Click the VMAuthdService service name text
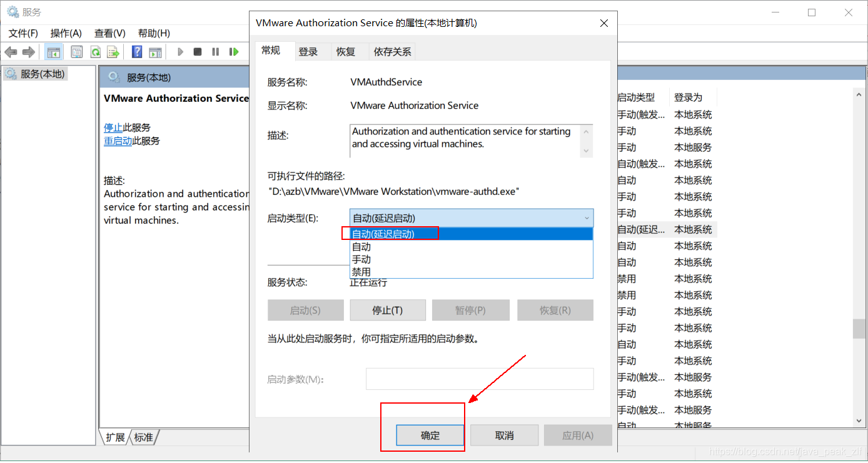 click(x=386, y=82)
